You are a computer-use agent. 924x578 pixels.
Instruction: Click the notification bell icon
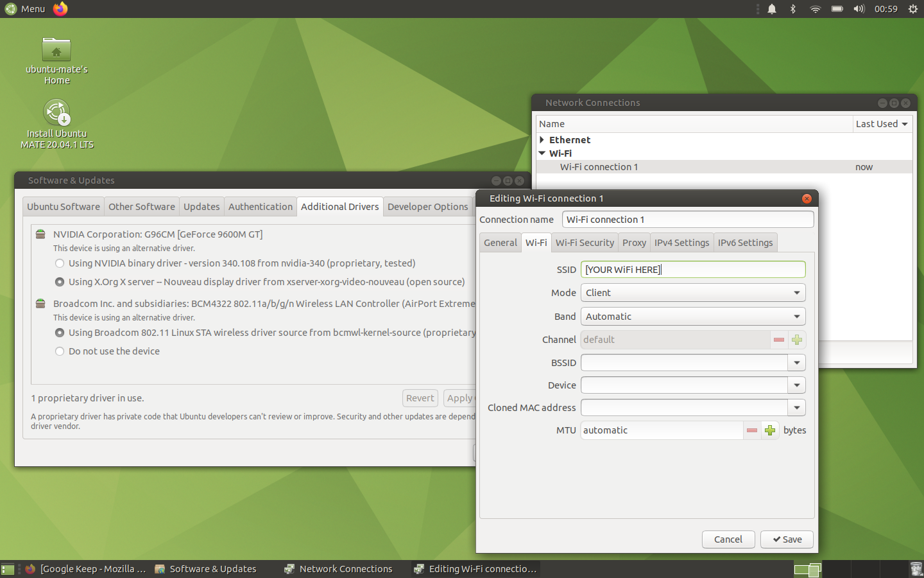click(772, 9)
